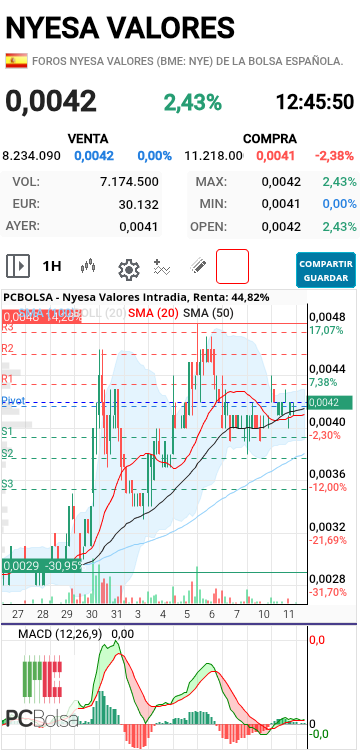Click the EUR value 30.132

139,205
